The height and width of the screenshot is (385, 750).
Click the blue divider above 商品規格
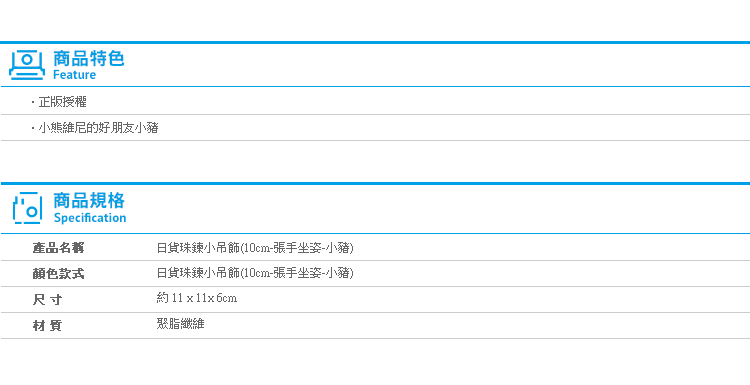click(x=375, y=184)
